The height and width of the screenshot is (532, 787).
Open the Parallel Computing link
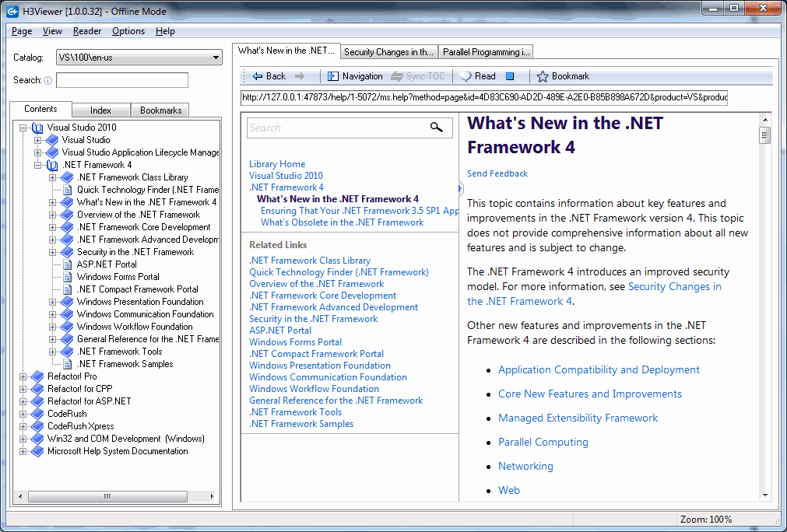tap(543, 442)
